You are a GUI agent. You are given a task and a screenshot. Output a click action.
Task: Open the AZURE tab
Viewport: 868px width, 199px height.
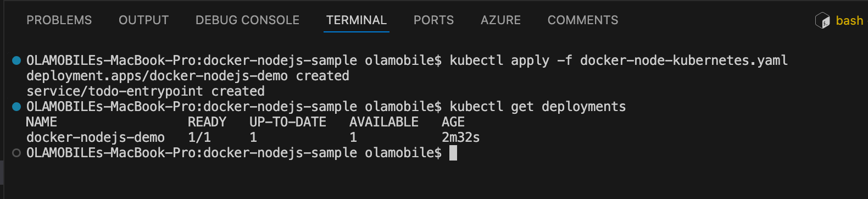pos(501,20)
